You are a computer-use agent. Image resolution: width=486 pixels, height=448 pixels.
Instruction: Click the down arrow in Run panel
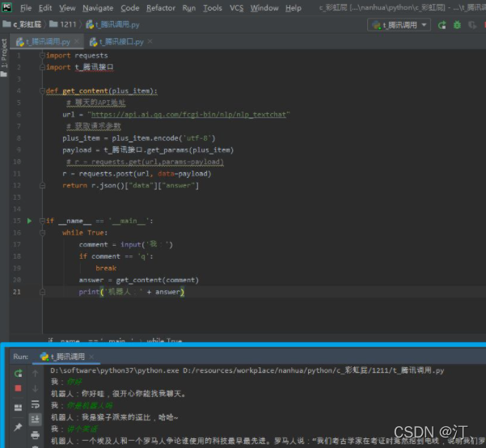pyautogui.click(x=35, y=388)
